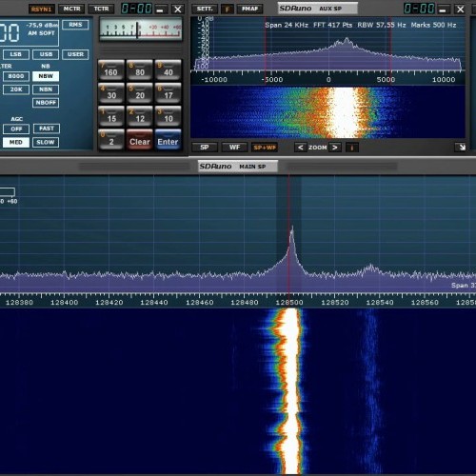This screenshot has height=476, width=476.
Task: Click the blue Enter keypad button
Action: pos(169,140)
